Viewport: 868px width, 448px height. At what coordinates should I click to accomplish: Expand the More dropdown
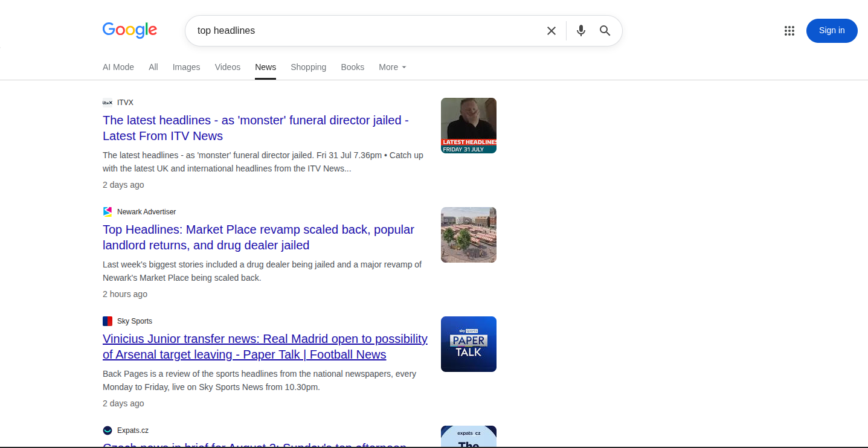coord(393,67)
